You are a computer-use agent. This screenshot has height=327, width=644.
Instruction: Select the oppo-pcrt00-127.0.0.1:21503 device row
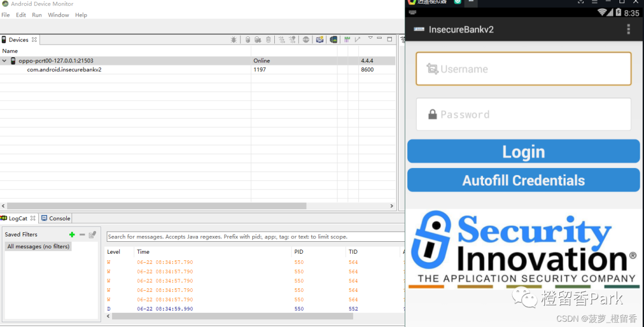click(197, 61)
